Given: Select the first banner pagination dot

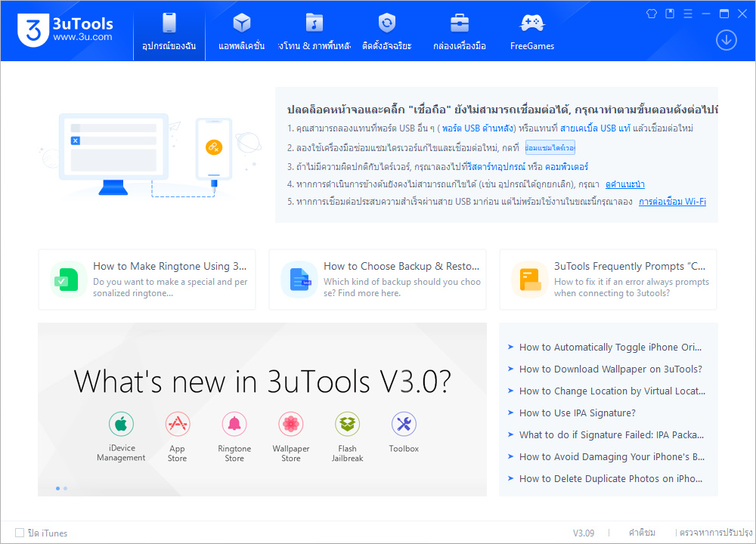Looking at the screenshot, I should [58, 489].
